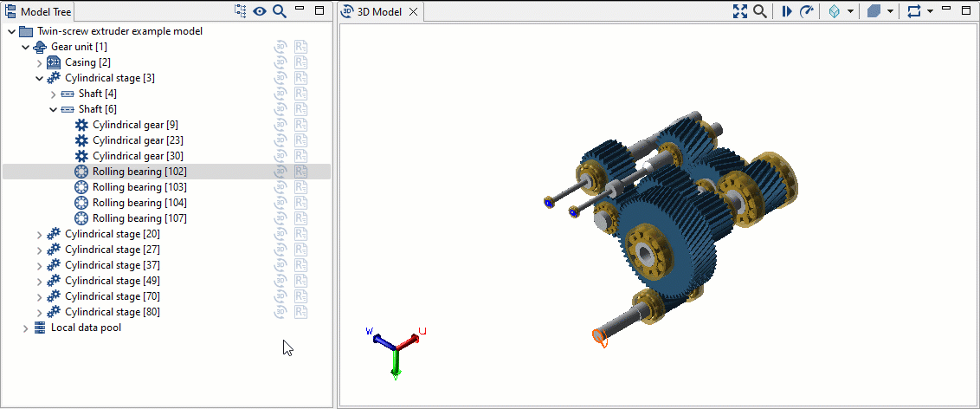Expand Cylindrical stage [49] node
The height and width of the screenshot is (409, 980).
[x=39, y=282]
